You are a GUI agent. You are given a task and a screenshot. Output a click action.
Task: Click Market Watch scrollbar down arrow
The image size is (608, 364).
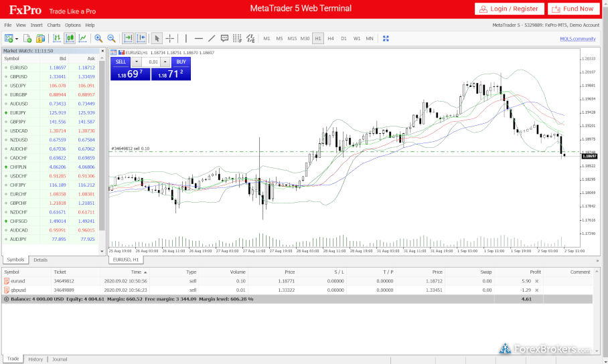(x=102, y=251)
